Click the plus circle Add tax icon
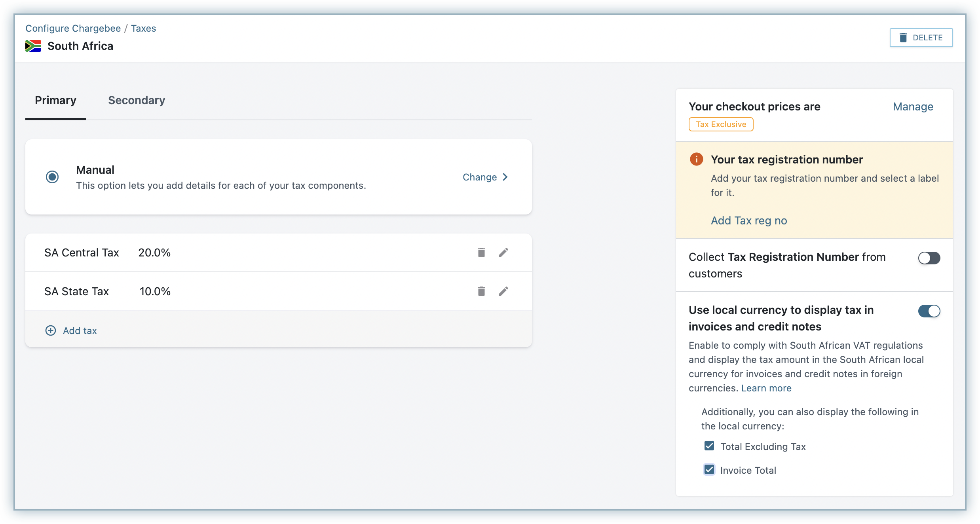 click(51, 330)
